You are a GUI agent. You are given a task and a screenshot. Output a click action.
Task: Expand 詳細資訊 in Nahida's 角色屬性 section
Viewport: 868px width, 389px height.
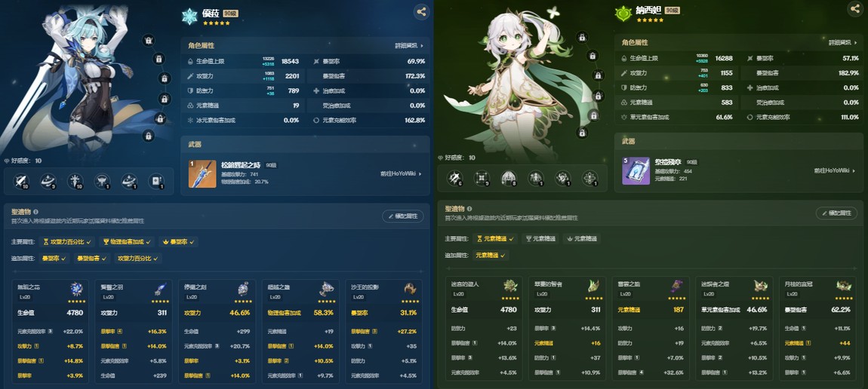click(x=844, y=42)
